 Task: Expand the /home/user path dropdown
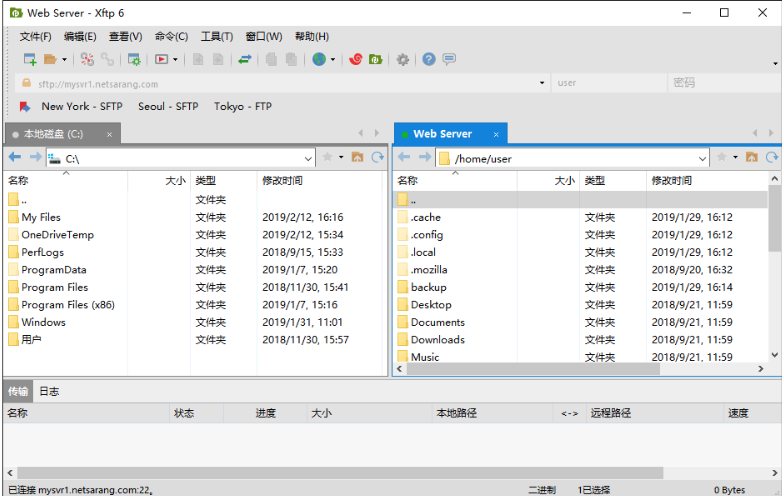(702, 159)
